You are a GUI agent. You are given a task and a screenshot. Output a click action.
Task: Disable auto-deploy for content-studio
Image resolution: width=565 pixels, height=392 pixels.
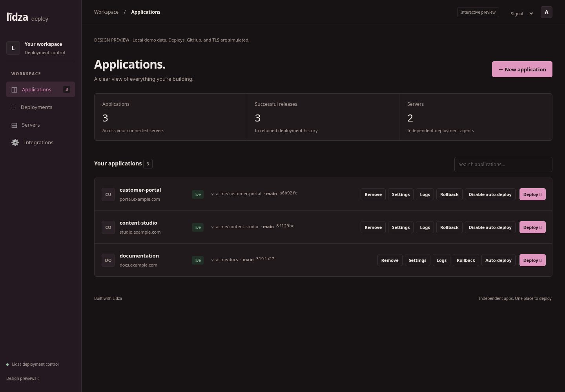490,227
